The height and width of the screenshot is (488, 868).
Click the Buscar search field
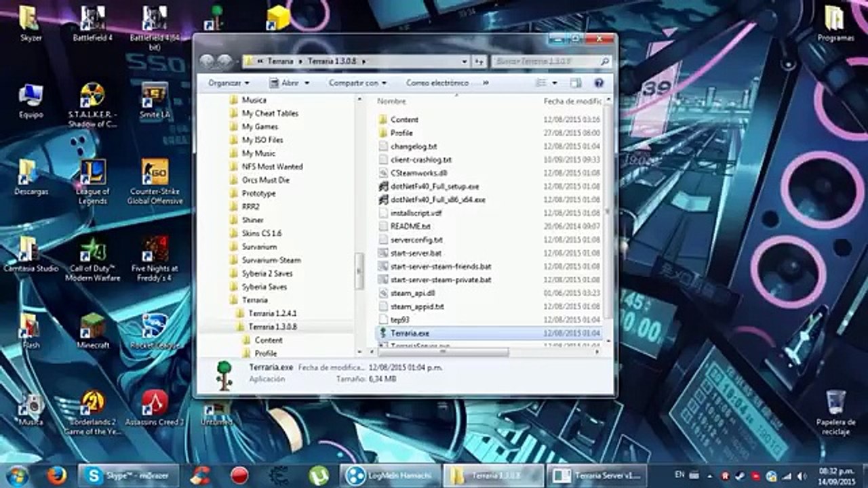551,61
